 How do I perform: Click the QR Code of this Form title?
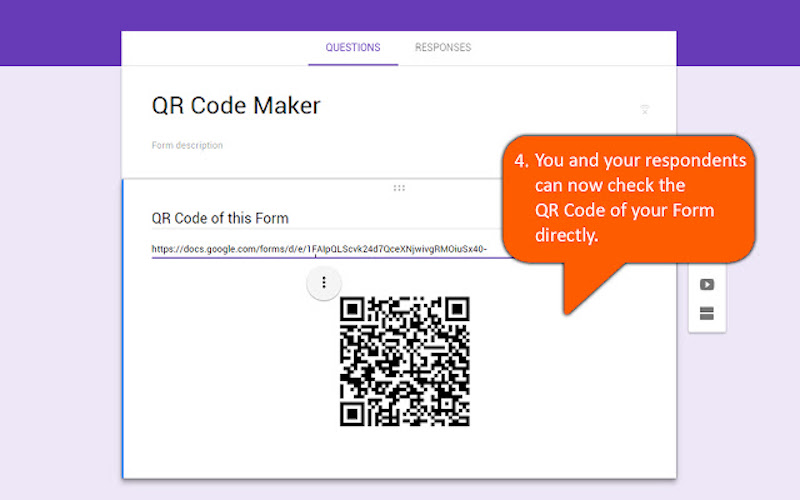pyautogui.click(x=220, y=218)
